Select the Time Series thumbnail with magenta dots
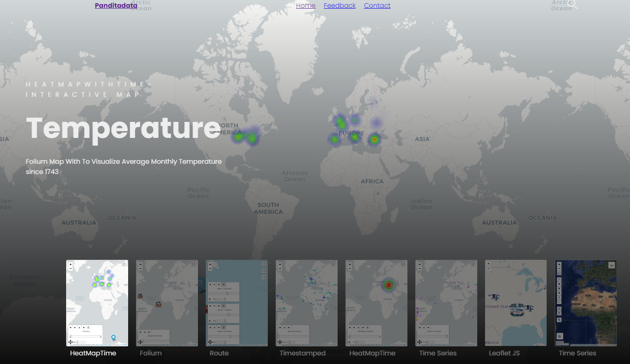 (x=446, y=303)
